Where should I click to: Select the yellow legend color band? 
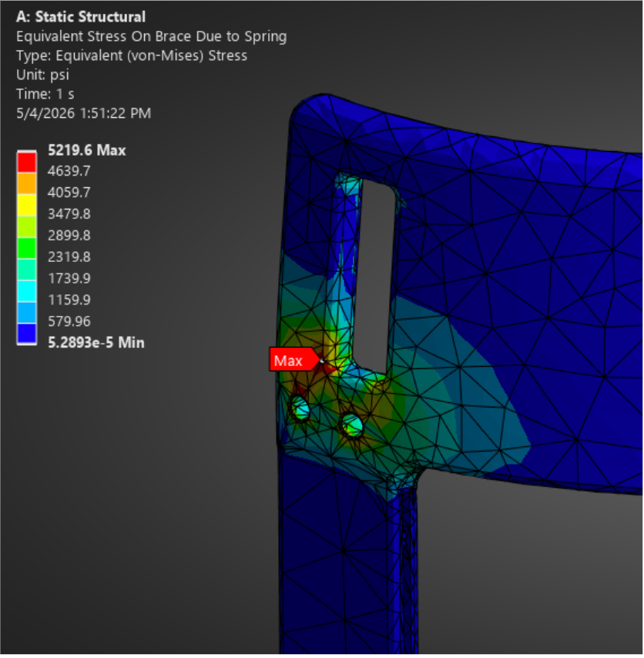(27, 205)
